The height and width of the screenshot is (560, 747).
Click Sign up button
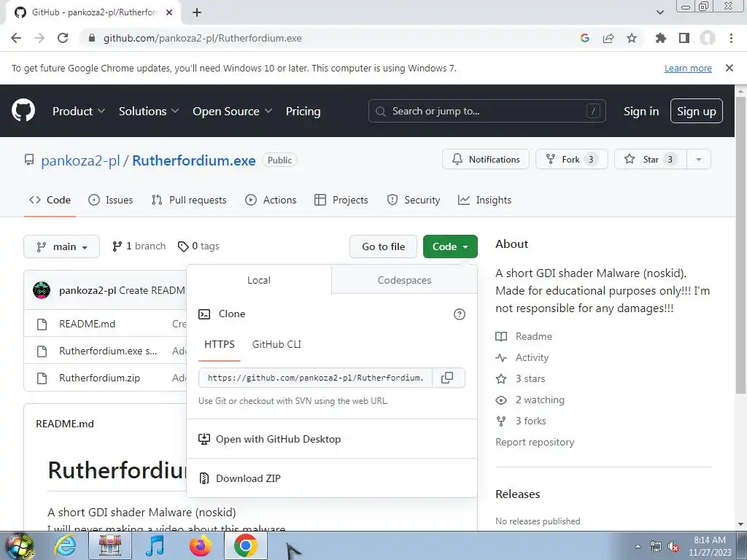pyautogui.click(x=696, y=111)
